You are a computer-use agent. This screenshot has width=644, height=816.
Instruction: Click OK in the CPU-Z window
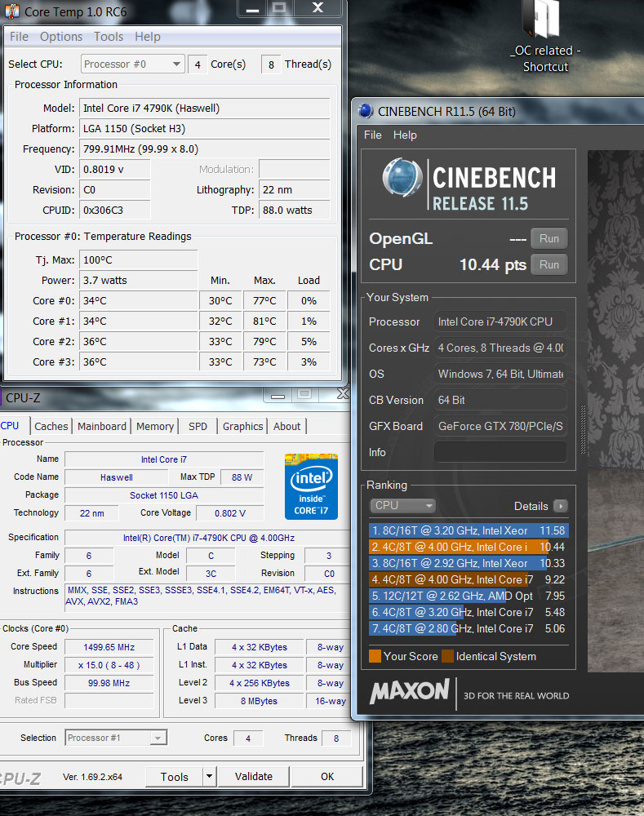[327, 777]
